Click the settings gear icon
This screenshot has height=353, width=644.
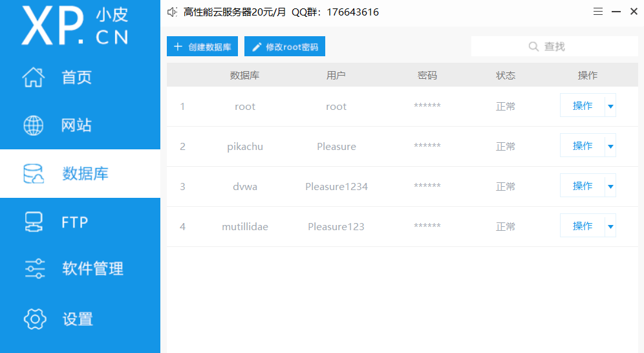coord(35,319)
